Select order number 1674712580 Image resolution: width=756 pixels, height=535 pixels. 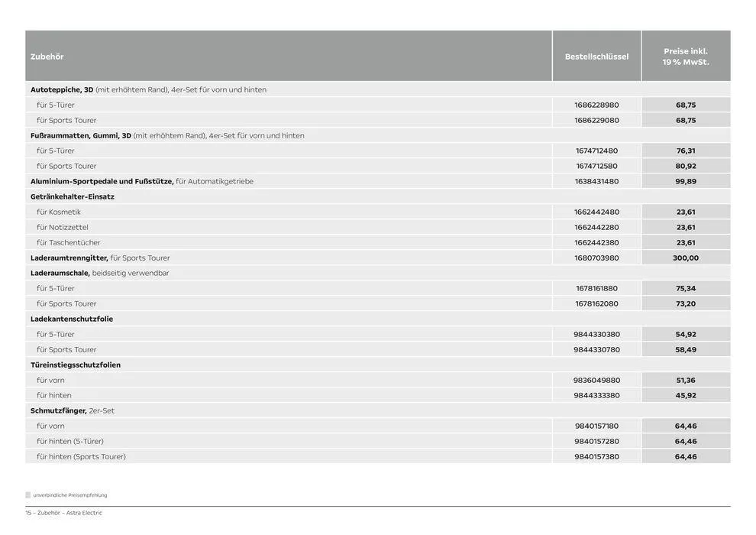pyautogui.click(x=596, y=166)
